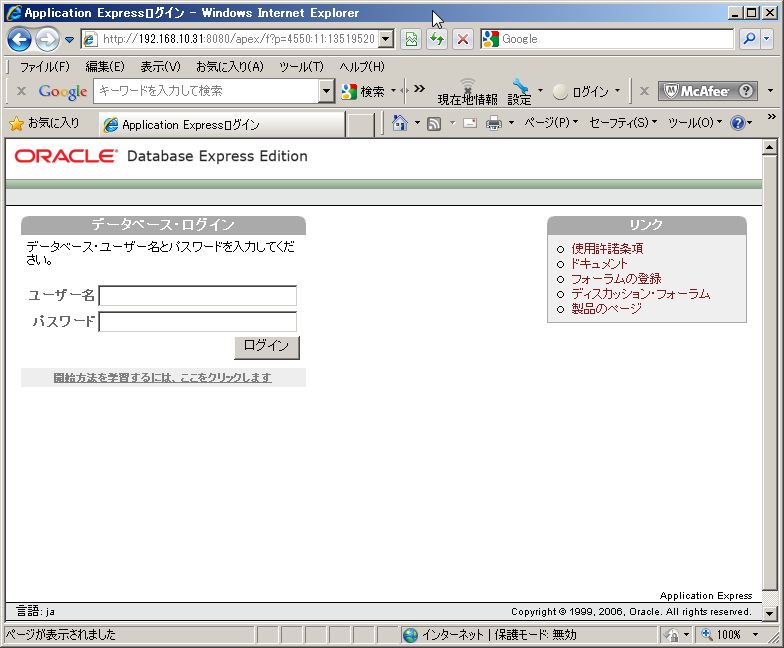The image size is (784, 648).
Task: Click the インターネット security zone globe icon
Action: pyautogui.click(x=410, y=635)
